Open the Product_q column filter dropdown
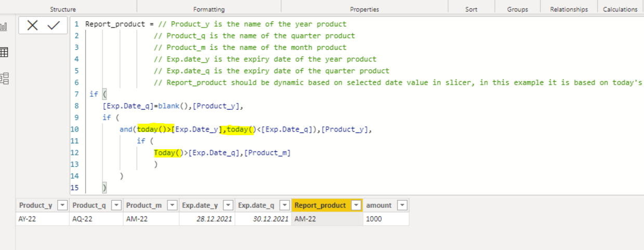Screen dimensions: 644x250 click(116, 205)
